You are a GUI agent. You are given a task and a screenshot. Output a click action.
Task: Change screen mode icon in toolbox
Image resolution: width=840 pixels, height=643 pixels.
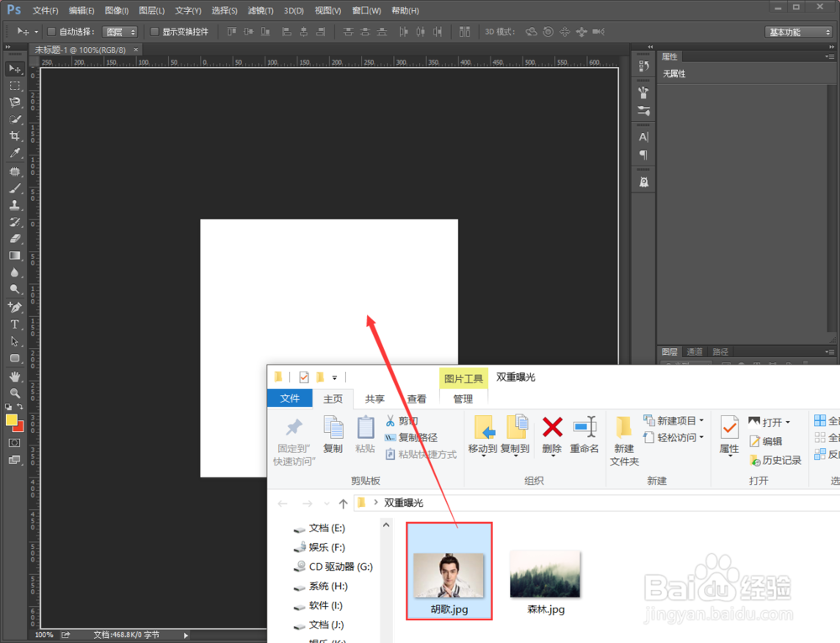(14, 460)
